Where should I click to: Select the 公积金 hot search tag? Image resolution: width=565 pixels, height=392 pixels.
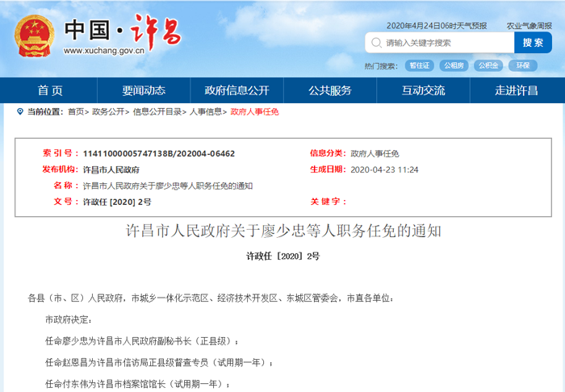click(488, 65)
